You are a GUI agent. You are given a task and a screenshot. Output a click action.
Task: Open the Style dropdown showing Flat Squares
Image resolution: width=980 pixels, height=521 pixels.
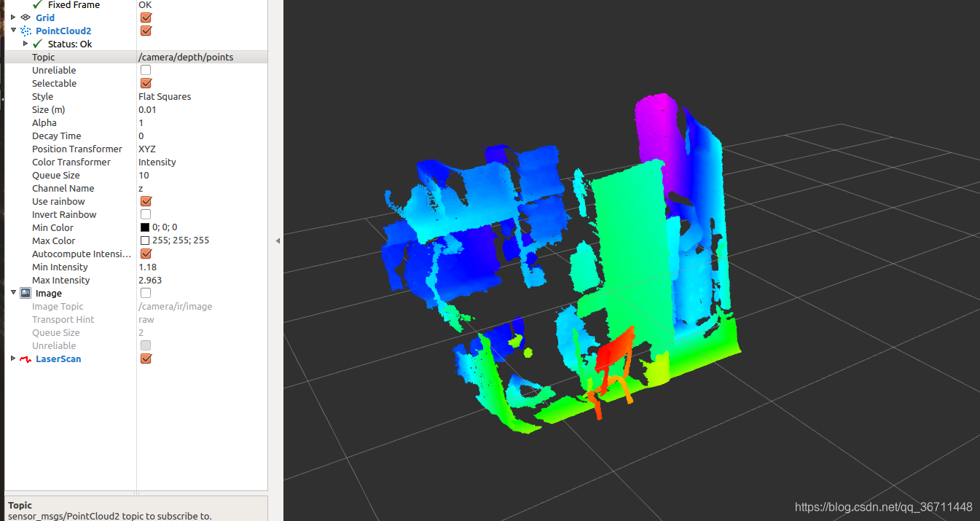202,96
